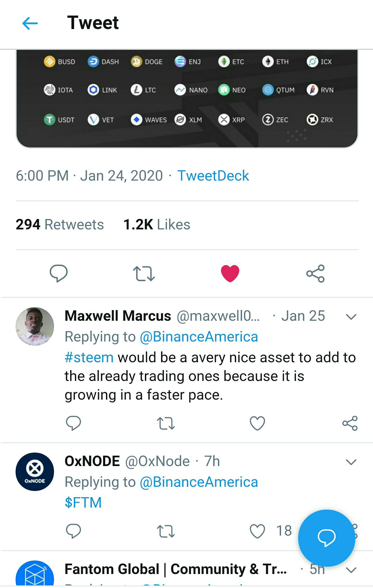This screenshot has height=588, width=373.
Task: Unlike the main tweet's red heart
Action: pos(230,273)
